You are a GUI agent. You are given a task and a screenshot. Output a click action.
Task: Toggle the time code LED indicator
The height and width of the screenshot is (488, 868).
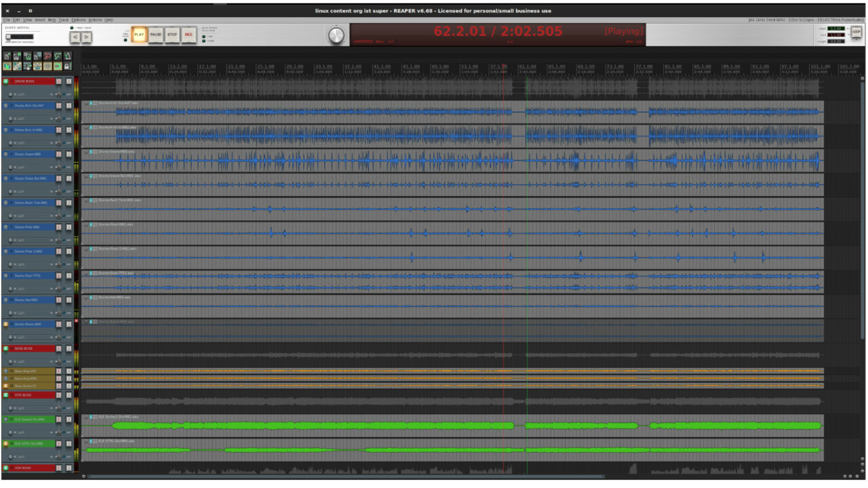(x=125, y=39)
